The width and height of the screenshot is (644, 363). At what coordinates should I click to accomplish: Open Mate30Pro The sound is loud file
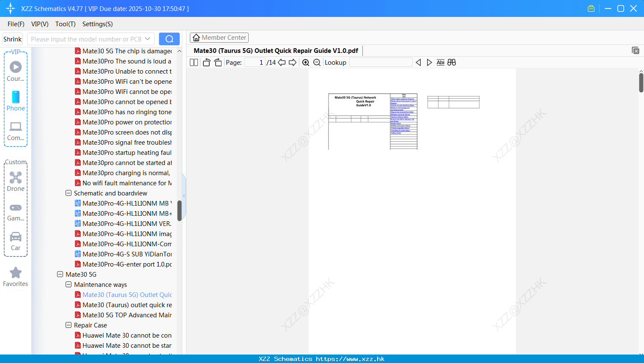coord(123,61)
